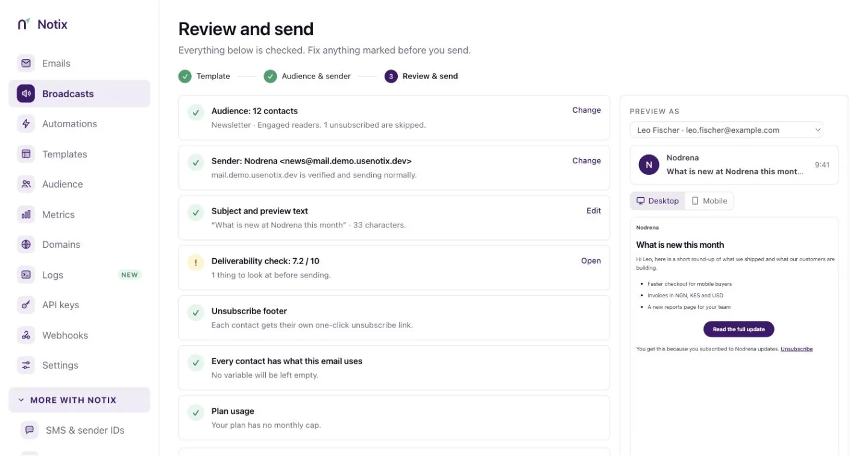
Task: Click the SMS & sender IDs chat icon
Action: coord(30,430)
